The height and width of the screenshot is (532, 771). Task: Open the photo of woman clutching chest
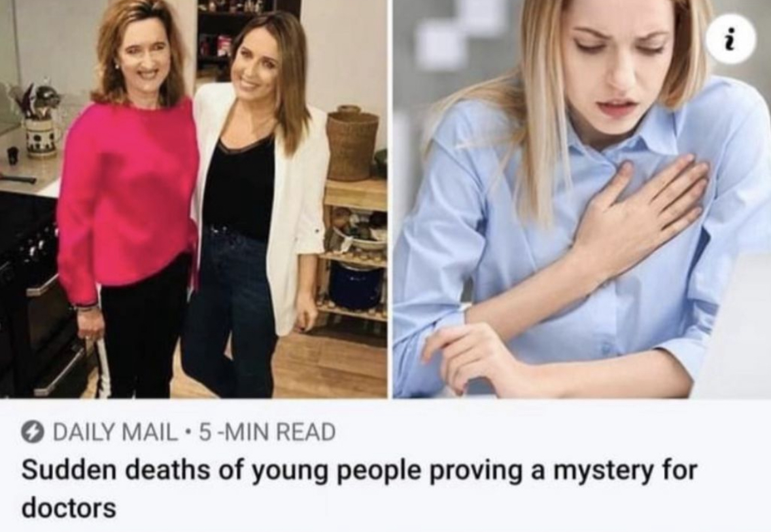[x=582, y=199]
